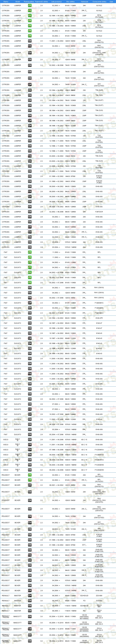116x644 pixels.
Task: Click ON icon in Fiat Ducato 12.1998 -> 04.2002 row
Action: point(30,348)
